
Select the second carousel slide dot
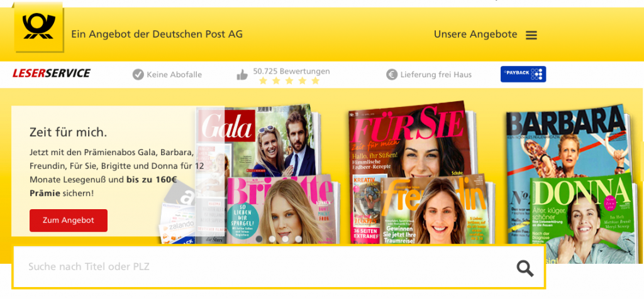coord(272,239)
